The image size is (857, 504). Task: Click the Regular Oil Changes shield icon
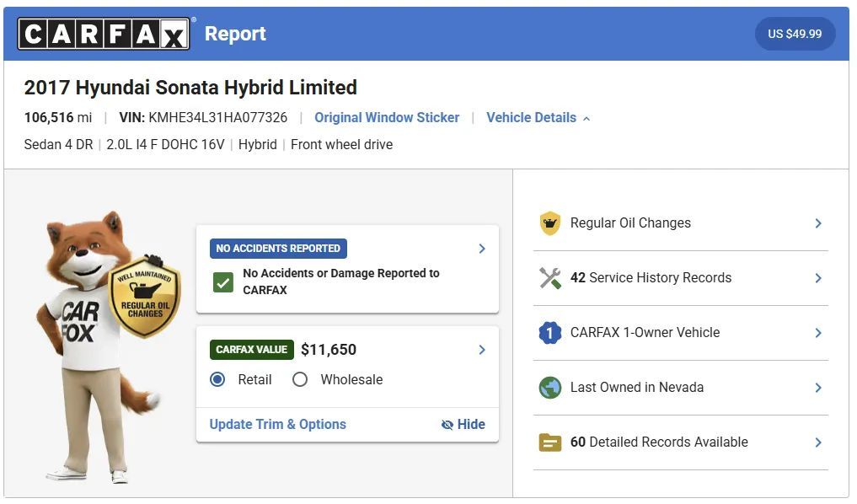pos(549,223)
